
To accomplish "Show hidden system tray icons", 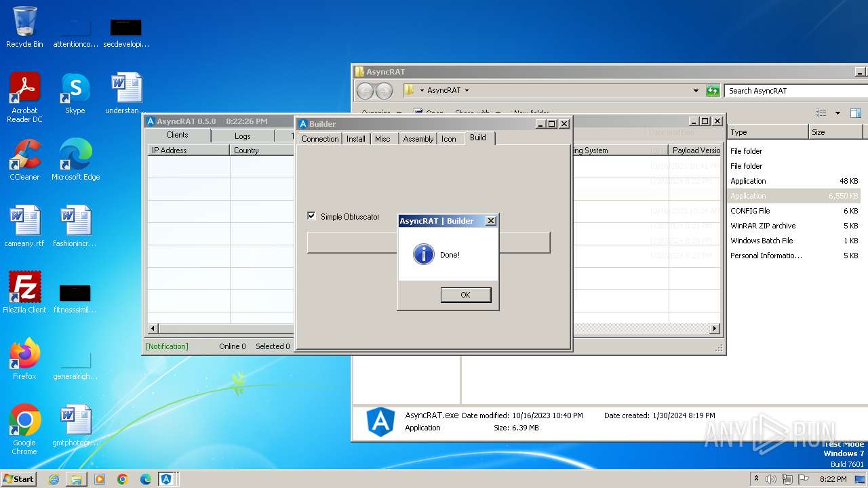I will pyautogui.click(x=757, y=479).
